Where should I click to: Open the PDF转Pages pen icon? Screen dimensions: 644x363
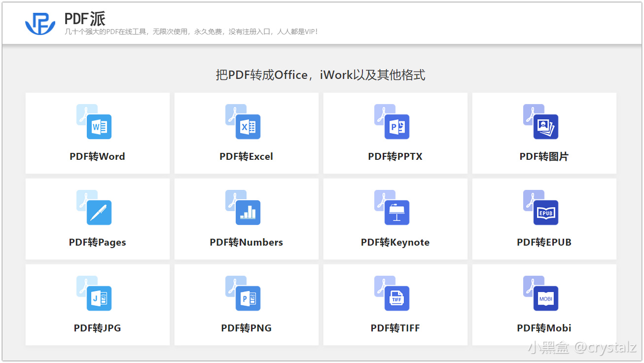(x=94, y=208)
